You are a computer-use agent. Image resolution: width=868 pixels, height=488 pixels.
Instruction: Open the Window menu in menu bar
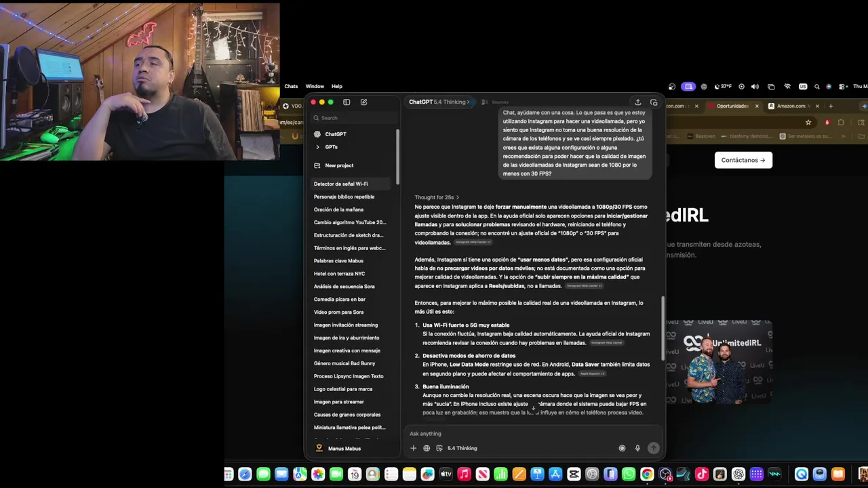tap(315, 87)
